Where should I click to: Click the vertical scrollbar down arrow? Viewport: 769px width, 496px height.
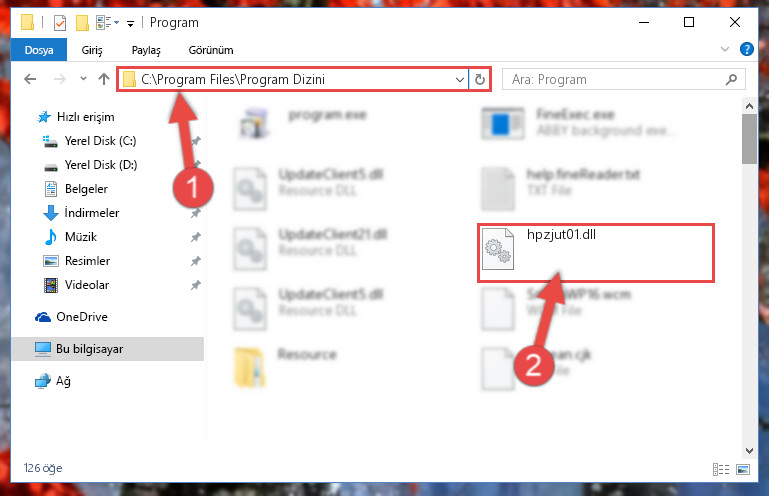[x=749, y=450]
